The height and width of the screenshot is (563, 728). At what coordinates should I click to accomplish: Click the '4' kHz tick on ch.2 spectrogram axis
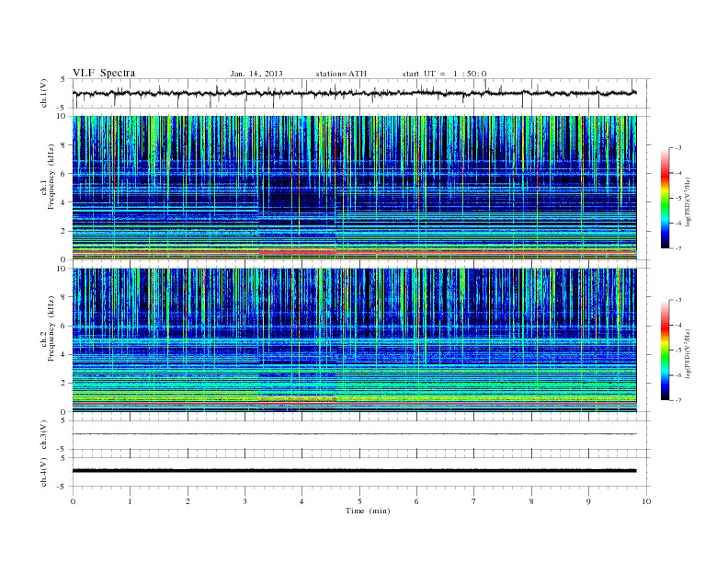(63, 355)
